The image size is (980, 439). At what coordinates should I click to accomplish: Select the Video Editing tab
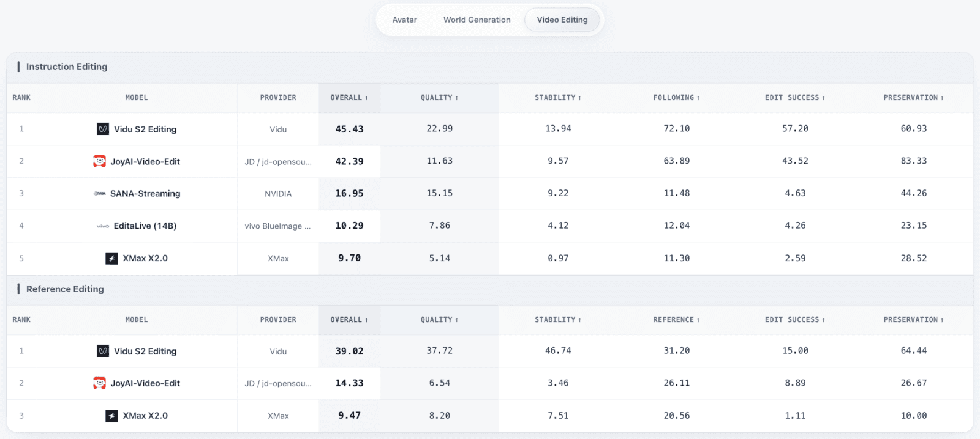(562, 20)
